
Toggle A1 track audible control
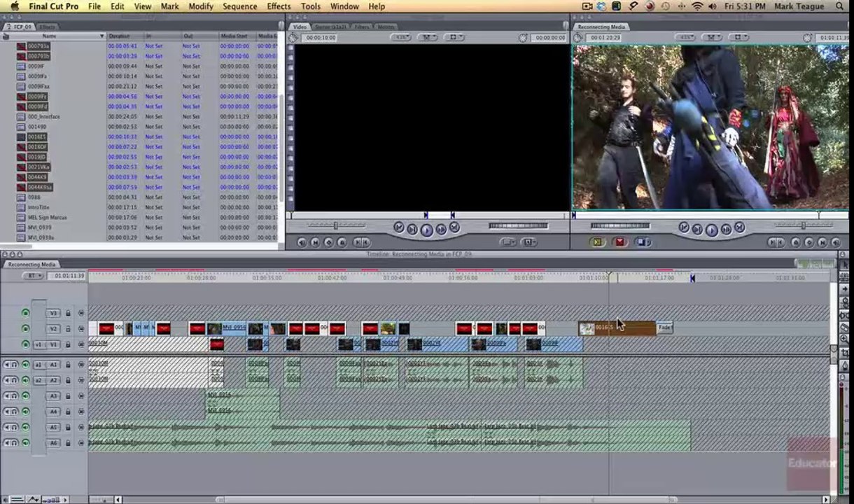(26, 365)
